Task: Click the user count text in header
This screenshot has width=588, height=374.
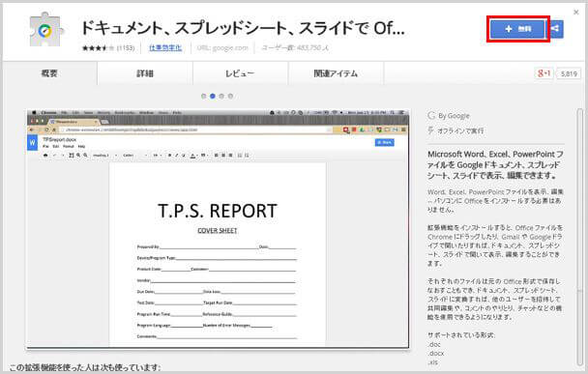Action: pyautogui.click(x=295, y=48)
